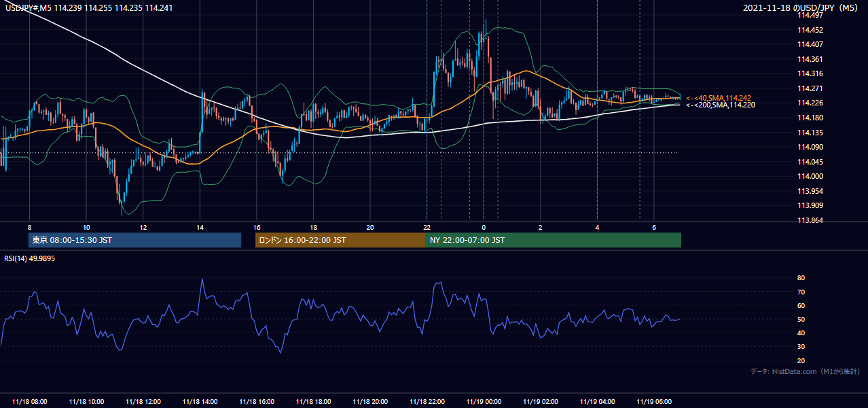Click price level 114.135 on axis
The width and height of the screenshot is (868, 408).
click(810, 133)
